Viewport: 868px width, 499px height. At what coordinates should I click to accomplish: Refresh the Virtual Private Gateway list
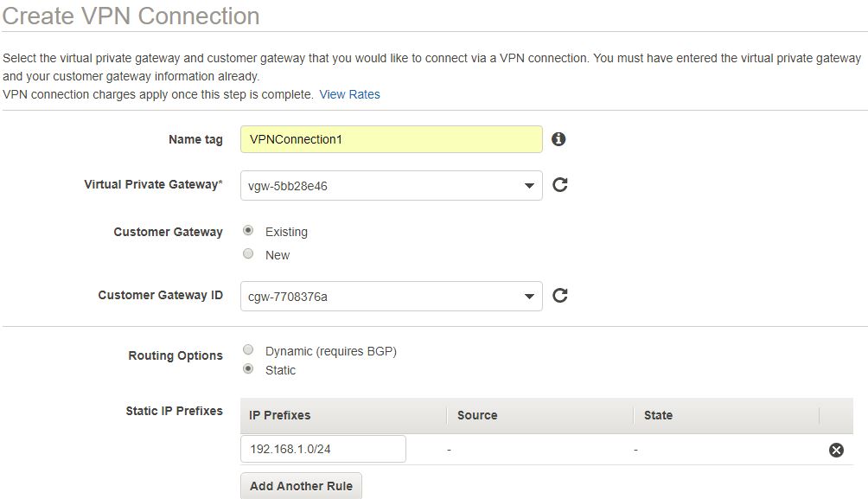tap(559, 184)
